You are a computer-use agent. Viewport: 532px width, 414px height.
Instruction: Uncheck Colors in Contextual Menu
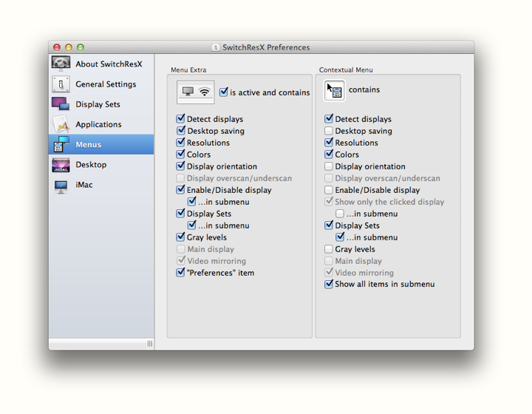pyautogui.click(x=328, y=154)
